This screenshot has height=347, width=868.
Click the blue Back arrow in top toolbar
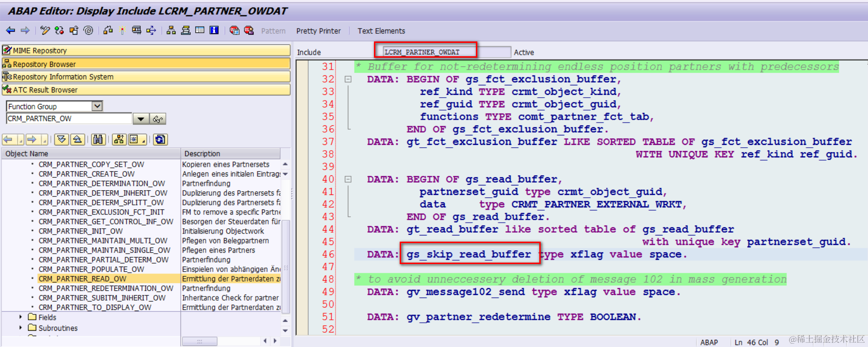point(10,31)
